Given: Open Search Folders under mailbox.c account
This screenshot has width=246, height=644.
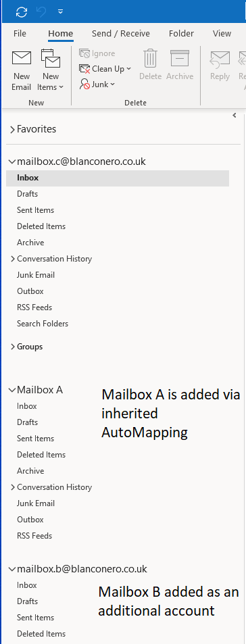Looking at the screenshot, I should point(43,324).
